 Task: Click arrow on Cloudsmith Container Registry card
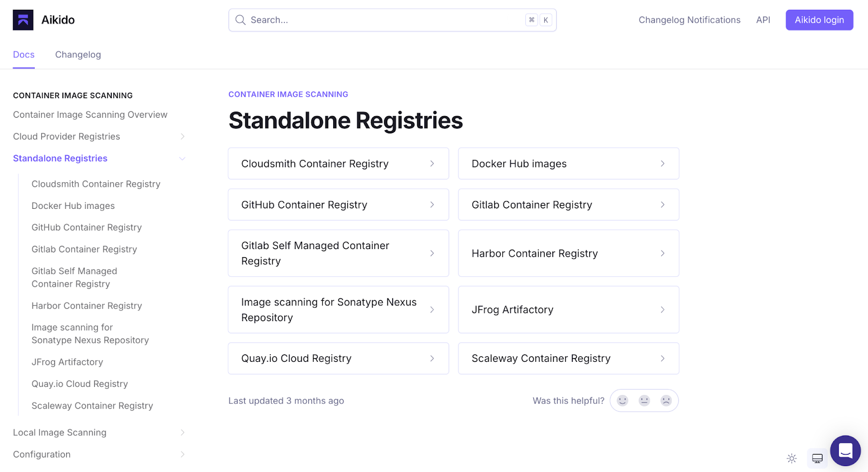432,163
